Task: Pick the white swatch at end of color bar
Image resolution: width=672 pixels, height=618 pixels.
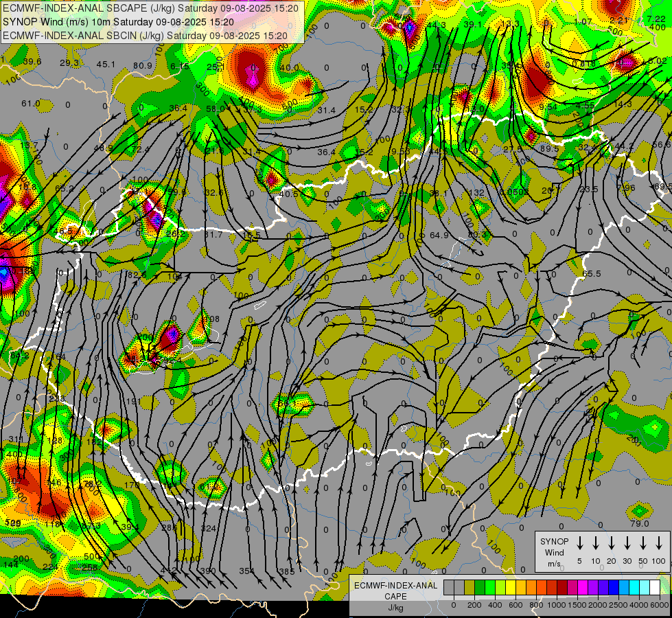Action: coord(654,587)
